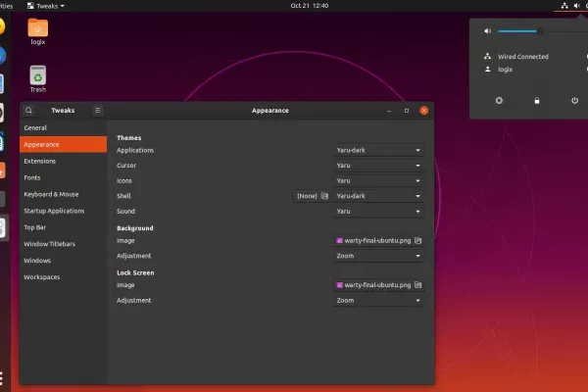Browse for Lock Screen image file icon
Image resolution: width=588 pixels, height=392 pixels.
click(417, 285)
